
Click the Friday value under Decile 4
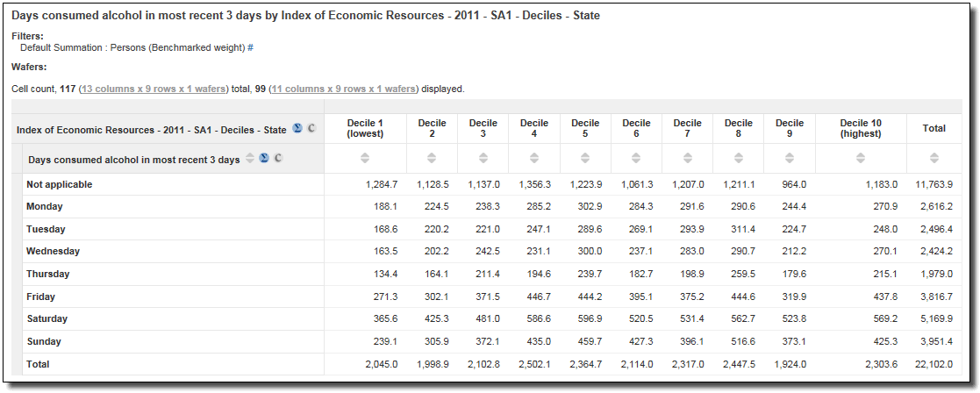click(x=536, y=297)
